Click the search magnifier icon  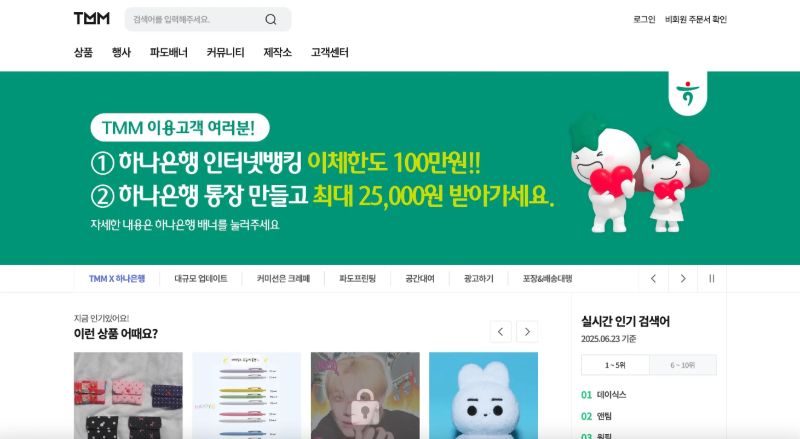point(271,19)
